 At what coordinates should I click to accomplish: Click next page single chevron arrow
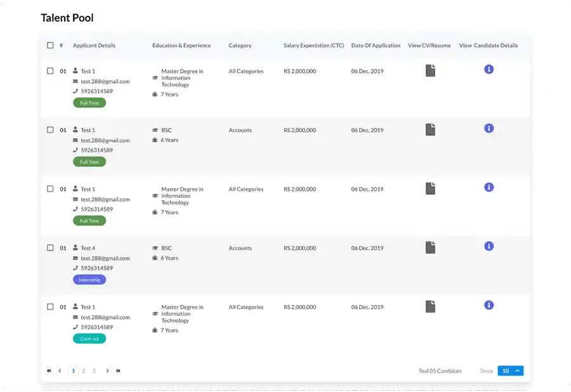pyautogui.click(x=107, y=370)
